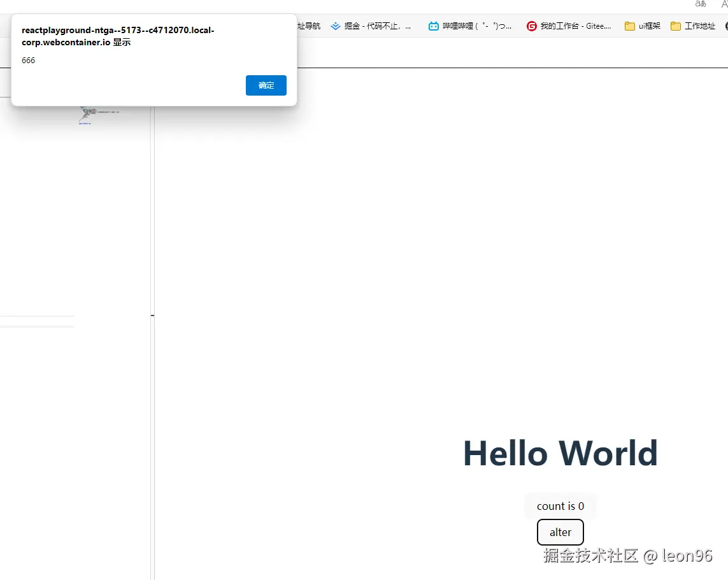Open the 哔哩哔哩 bookmark
728x580 pixels.
point(470,26)
